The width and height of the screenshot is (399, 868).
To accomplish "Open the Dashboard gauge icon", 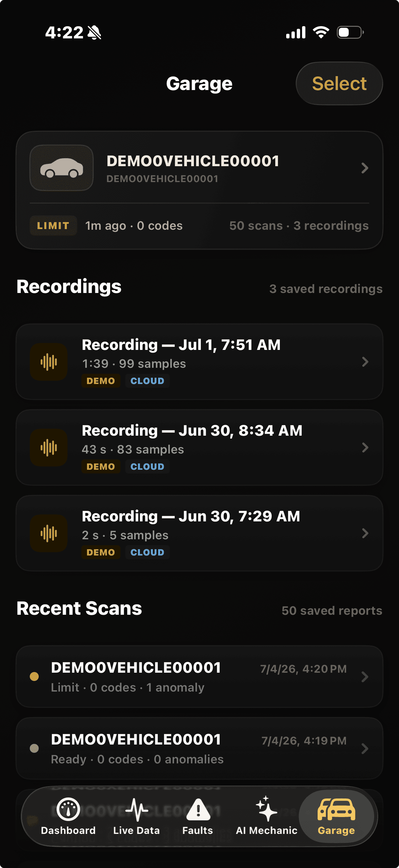I will coord(68,809).
